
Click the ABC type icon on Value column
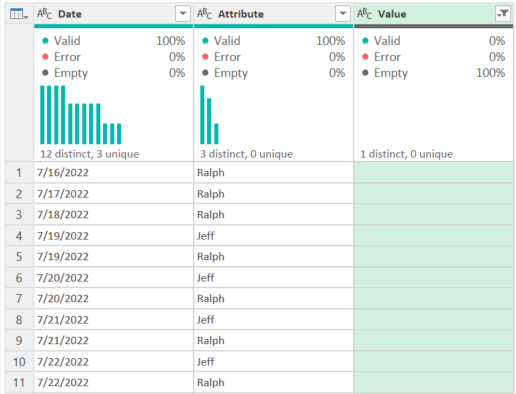pos(364,14)
